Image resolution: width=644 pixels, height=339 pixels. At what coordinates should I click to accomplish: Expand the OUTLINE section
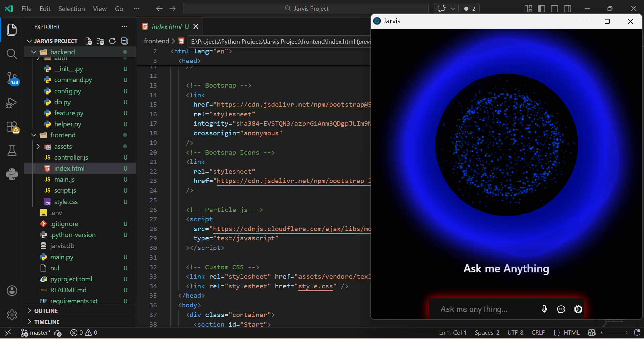tap(46, 311)
